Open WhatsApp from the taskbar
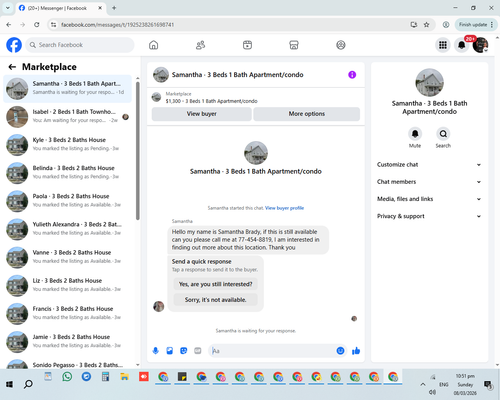Viewport: 500px width, 400px height. pyautogui.click(x=67, y=377)
